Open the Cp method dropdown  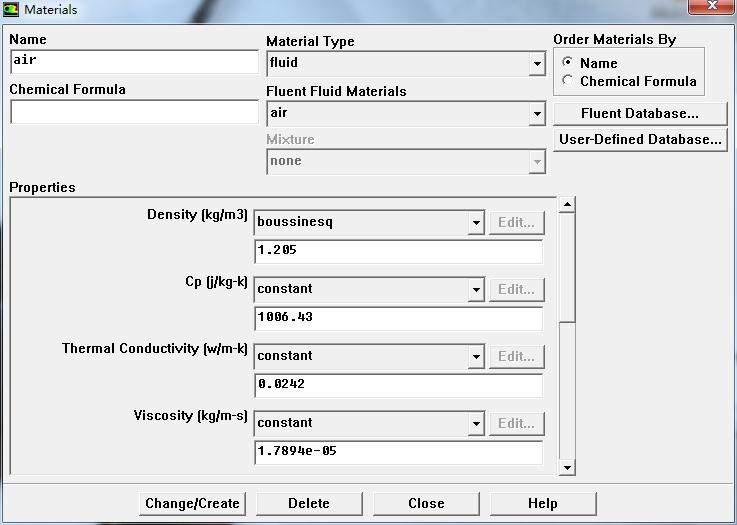coord(369,290)
